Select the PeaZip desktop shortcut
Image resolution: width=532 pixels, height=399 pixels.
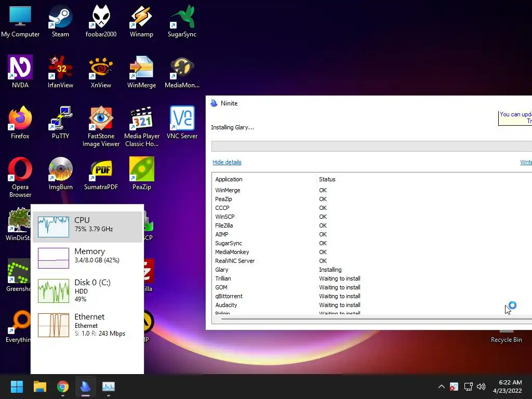tap(141, 174)
